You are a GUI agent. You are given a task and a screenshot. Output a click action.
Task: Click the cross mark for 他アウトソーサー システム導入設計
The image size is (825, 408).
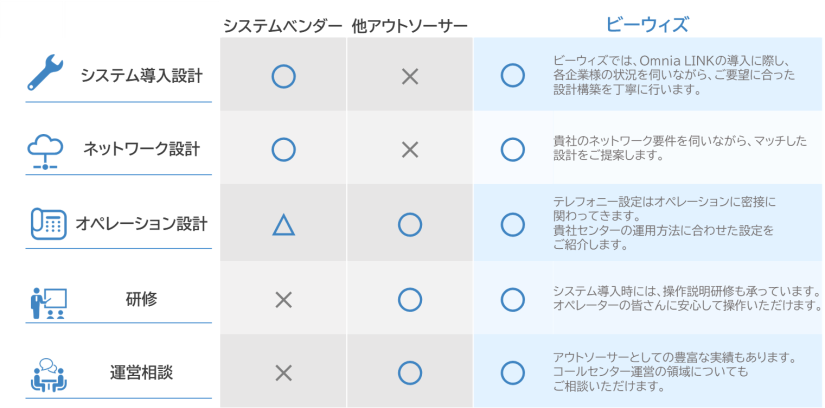pos(409,76)
